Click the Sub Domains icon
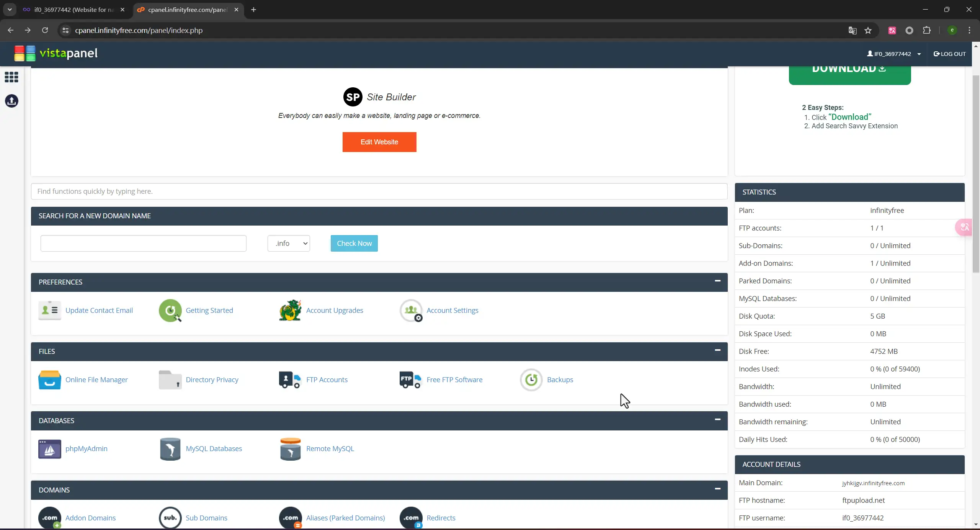The image size is (980, 530). pos(170,518)
